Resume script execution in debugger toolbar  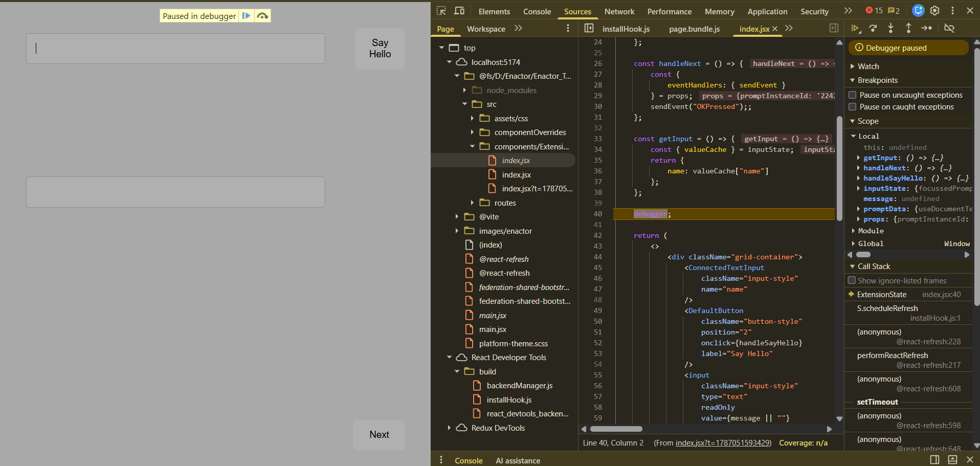[x=855, y=28]
